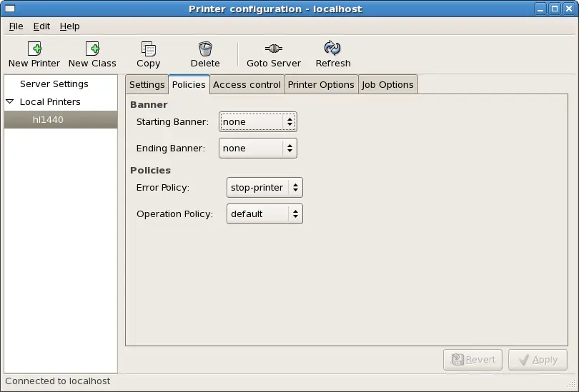Open the Operation Policy dropdown
579x392 pixels.
[264, 214]
